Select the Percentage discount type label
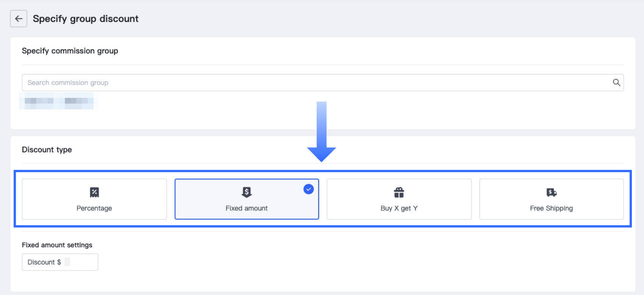The width and height of the screenshot is (644, 295). click(x=94, y=208)
